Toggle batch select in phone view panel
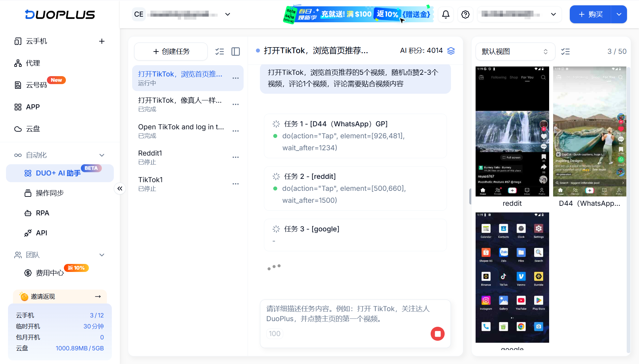This screenshot has width=639, height=364. pyautogui.click(x=565, y=52)
